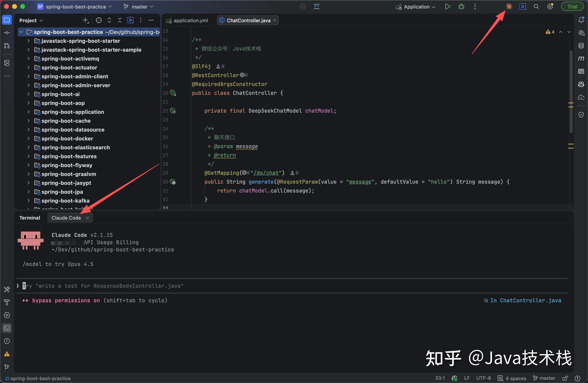Image resolution: width=588 pixels, height=383 pixels.
Task: Change LF line separator setting
Action: 467,378
